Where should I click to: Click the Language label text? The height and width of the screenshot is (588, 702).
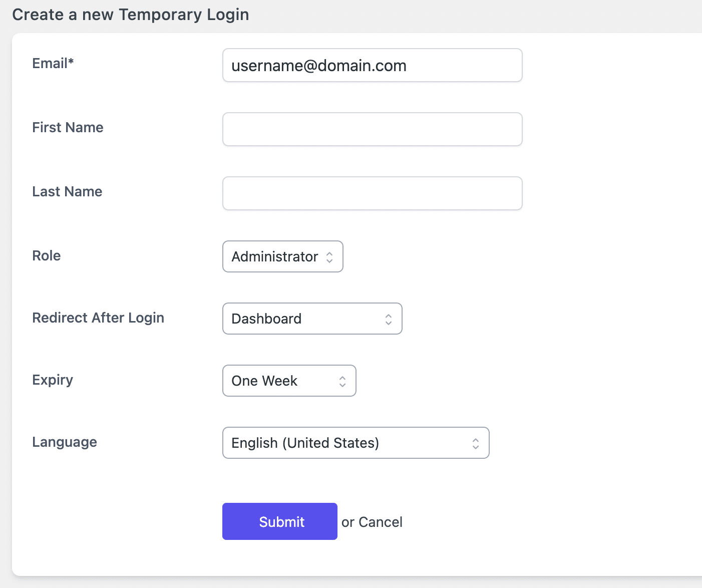65,442
